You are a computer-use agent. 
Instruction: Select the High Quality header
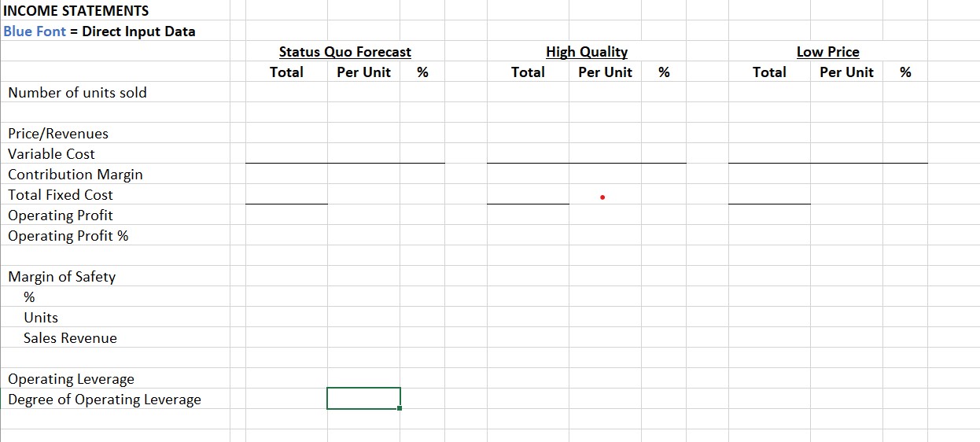click(587, 52)
